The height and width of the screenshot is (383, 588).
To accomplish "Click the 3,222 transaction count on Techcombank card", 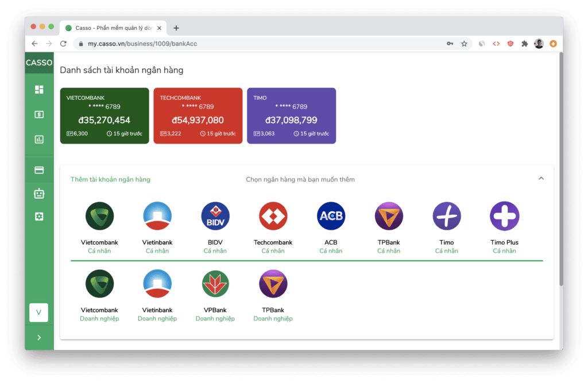I will click(171, 134).
